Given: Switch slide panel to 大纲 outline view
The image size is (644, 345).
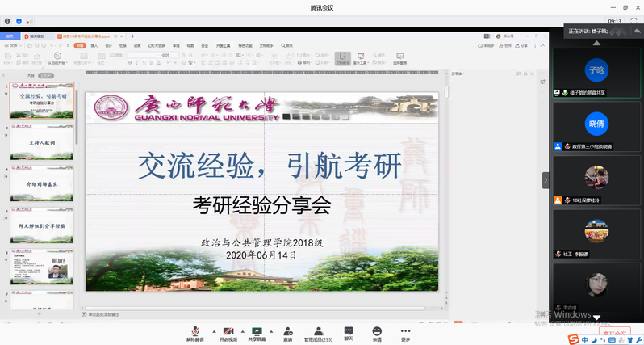Looking at the screenshot, I should [31, 76].
